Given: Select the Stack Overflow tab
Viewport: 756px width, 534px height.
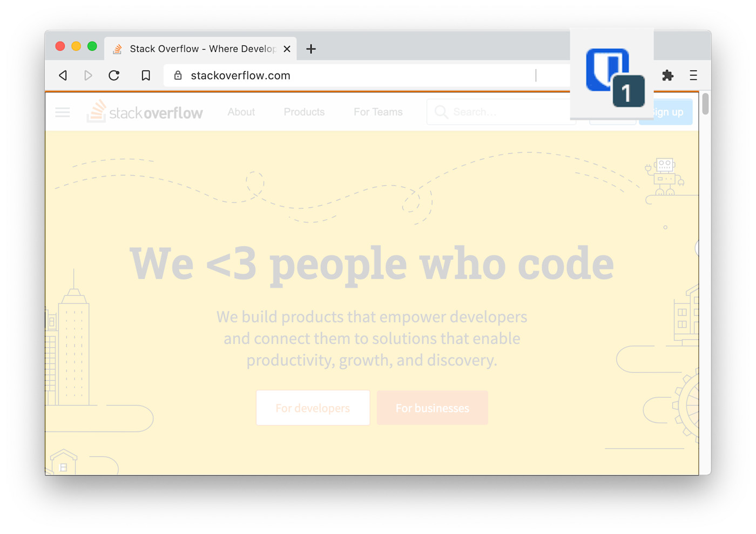Looking at the screenshot, I should click(x=200, y=49).
